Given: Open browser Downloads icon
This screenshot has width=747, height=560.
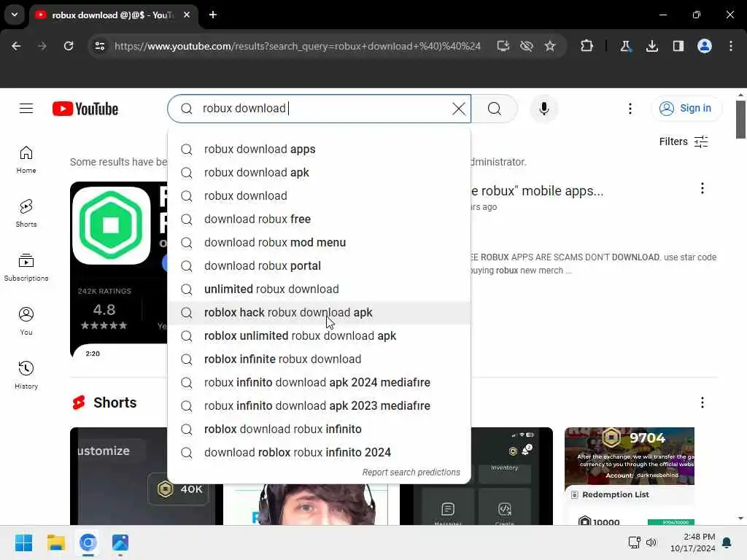Looking at the screenshot, I should 651,46.
